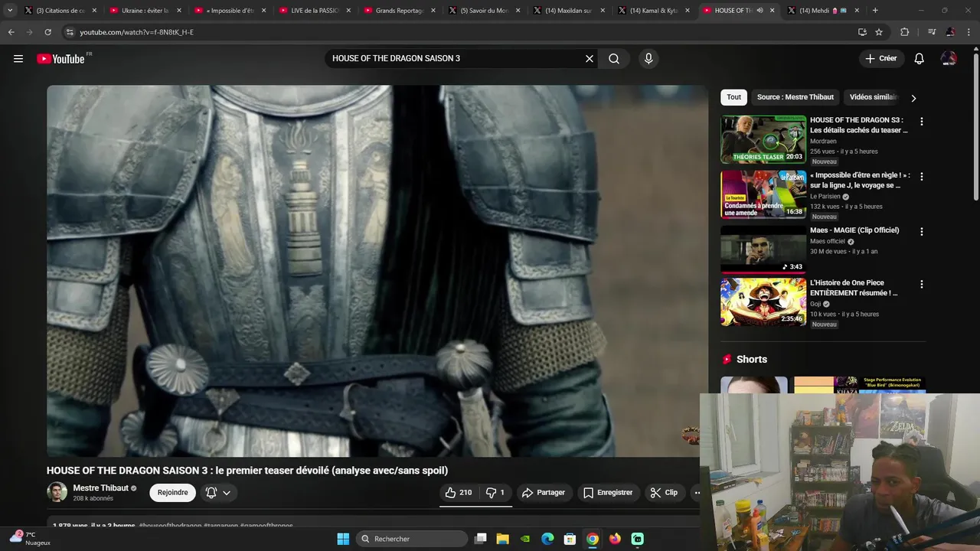Close the (3) Citations tab
Image resolution: width=980 pixels, height=551 pixels.
pyautogui.click(x=94, y=11)
